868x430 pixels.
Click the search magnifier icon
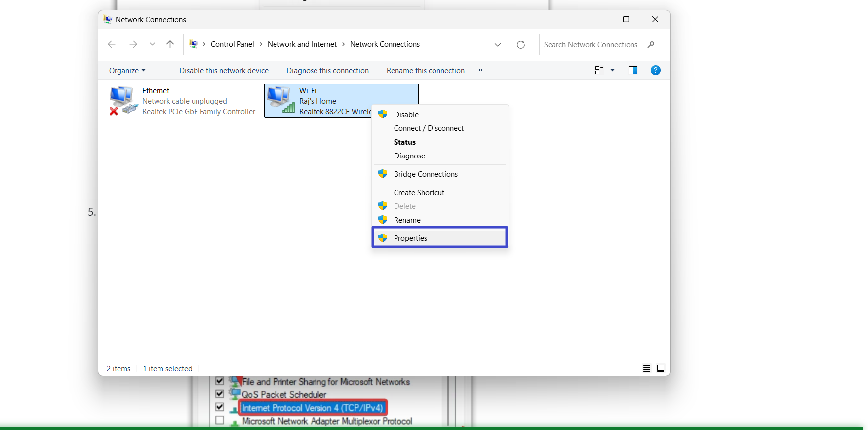pos(651,44)
